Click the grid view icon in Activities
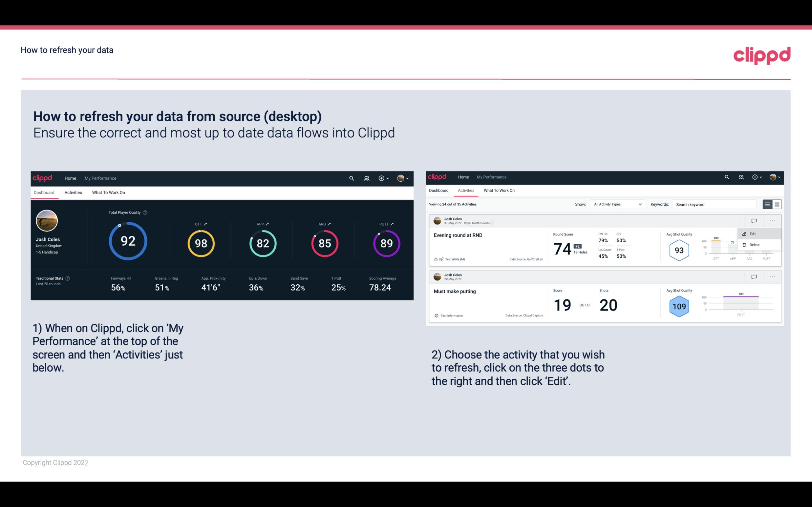Image resolution: width=812 pixels, height=507 pixels. click(776, 204)
